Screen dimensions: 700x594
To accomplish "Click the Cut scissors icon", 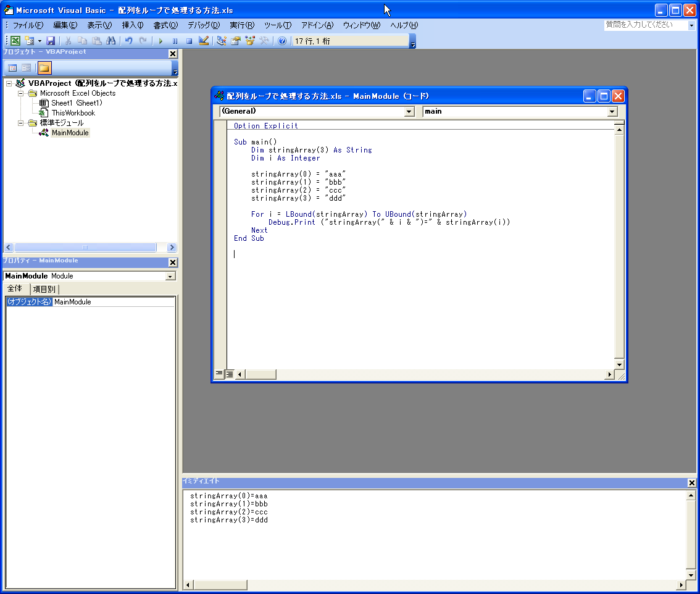I will point(69,41).
